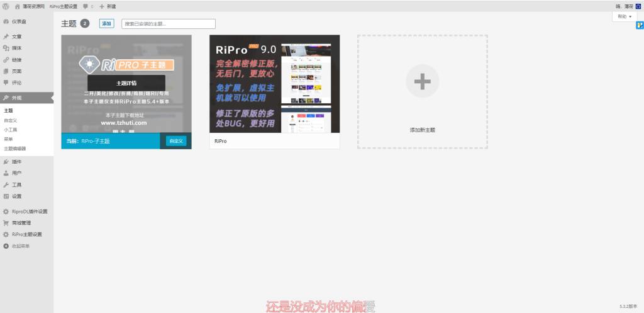Click the 嗨, 薄荷 account link
Screen dimensions: 644x313
point(625,6)
